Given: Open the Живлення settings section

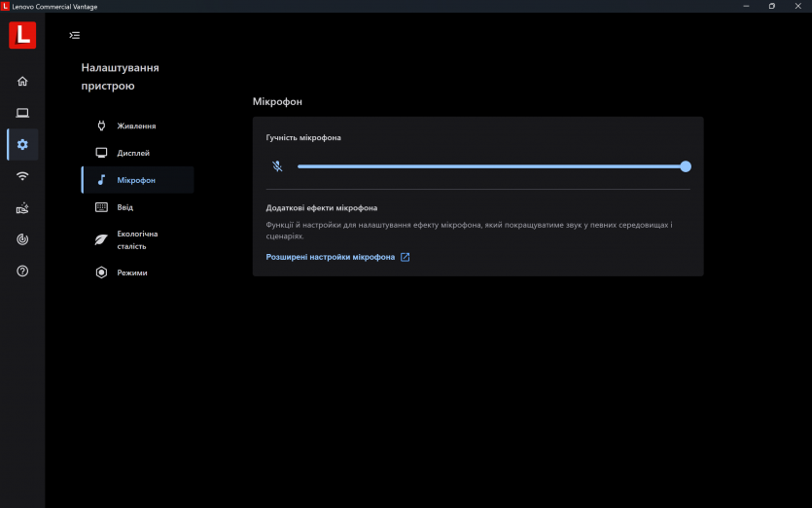Looking at the screenshot, I should pyautogui.click(x=136, y=126).
